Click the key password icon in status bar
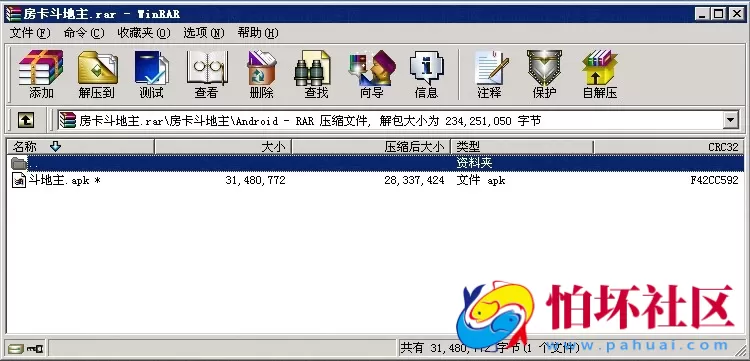750x361 pixels. tap(35, 348)
